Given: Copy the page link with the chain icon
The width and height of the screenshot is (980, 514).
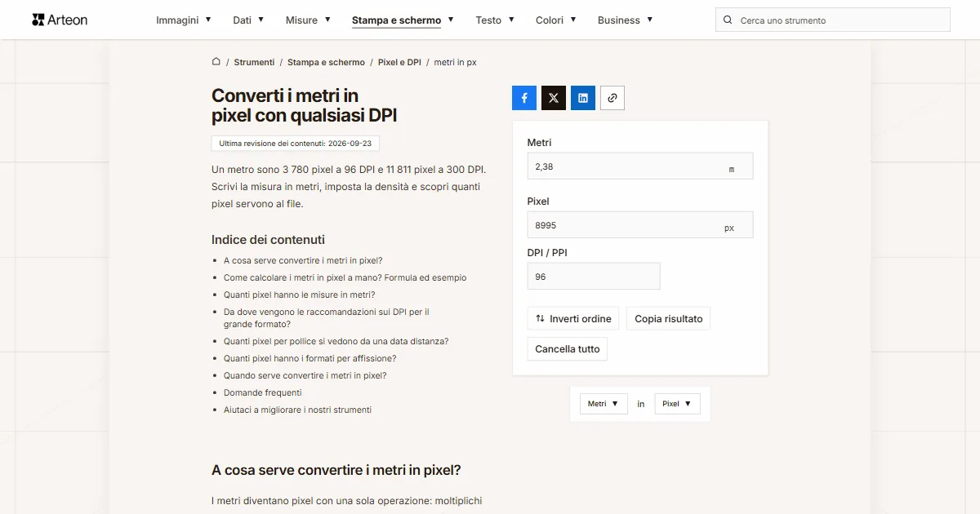Looking at the screenshot, I should click(x=612, y=98).
